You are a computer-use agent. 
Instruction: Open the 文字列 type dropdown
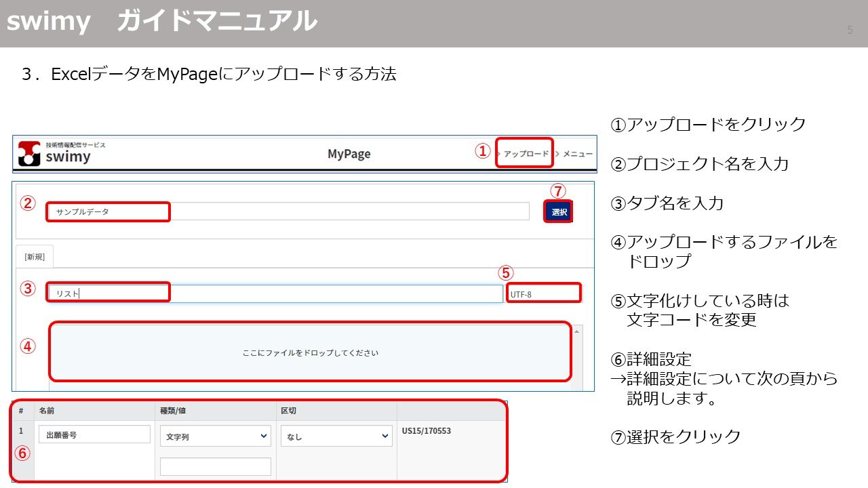[x=215, y=436]
